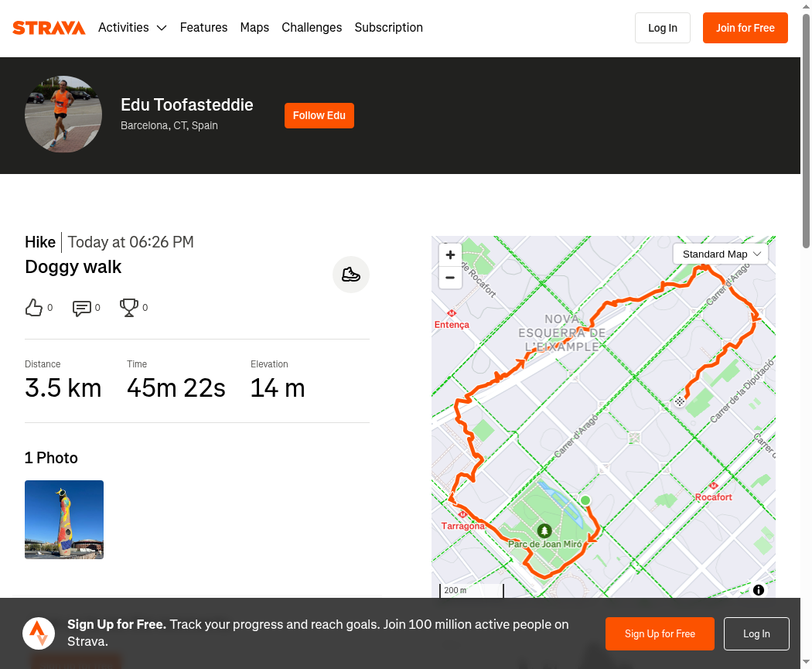Click the trophy achievements icon
This screenshot has width=812, height=669.
pyautogui.click(x=129, y=308)
